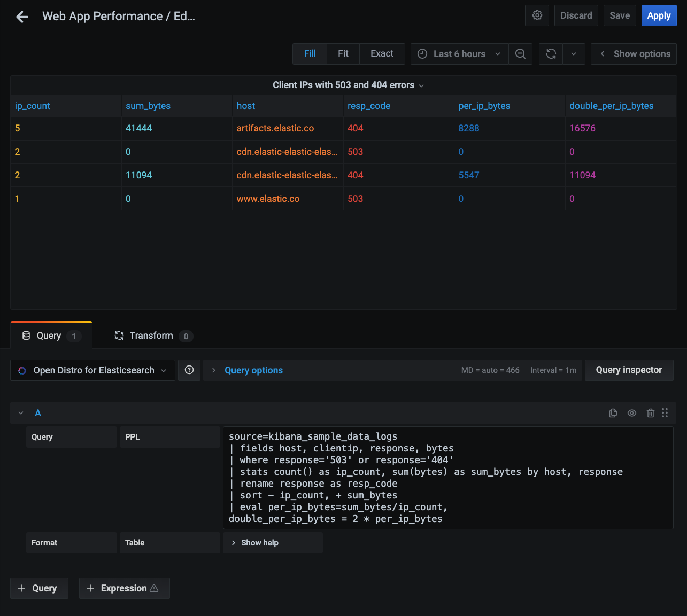Delete query A with the trash icon

click(x=650, y=413)
